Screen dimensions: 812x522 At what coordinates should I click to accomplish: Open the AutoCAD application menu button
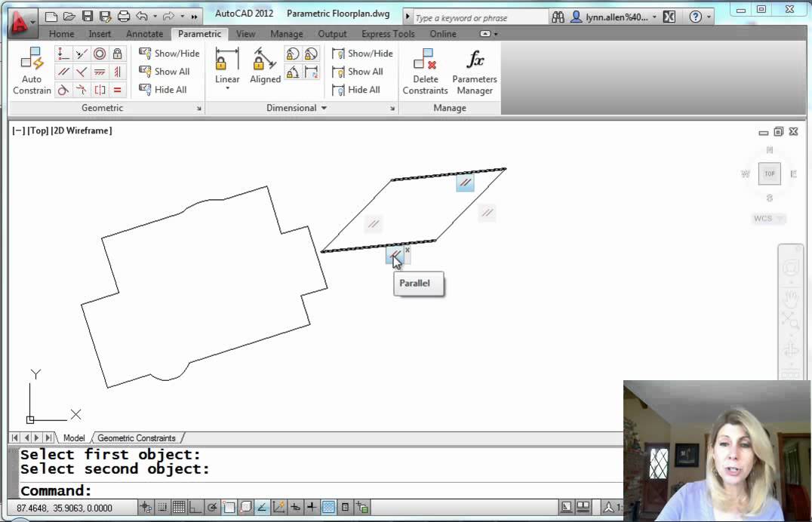(x=23, y=23)
